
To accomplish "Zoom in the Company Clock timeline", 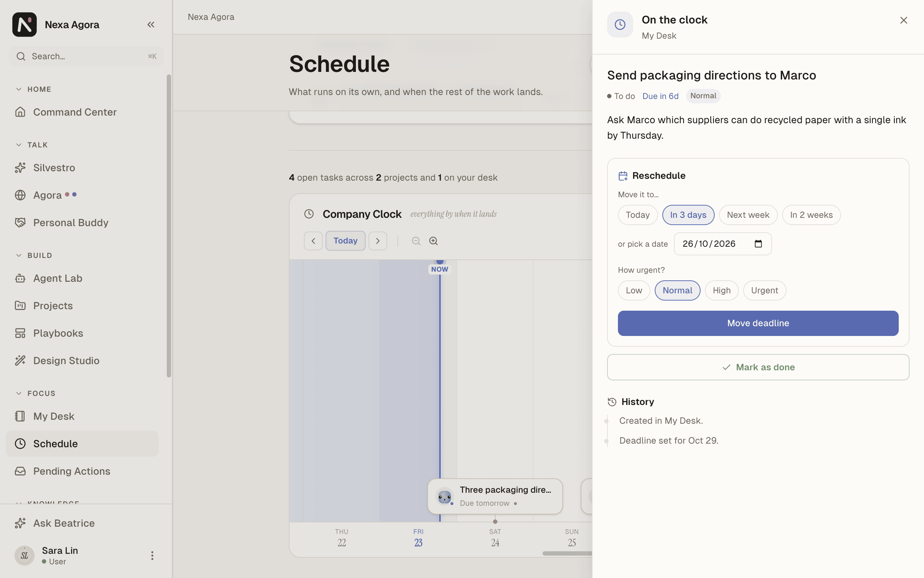I will coord(433,241).
